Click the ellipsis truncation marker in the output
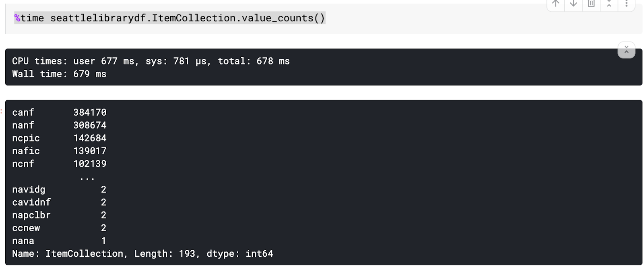644x266 pixels. tap(87, 178)
